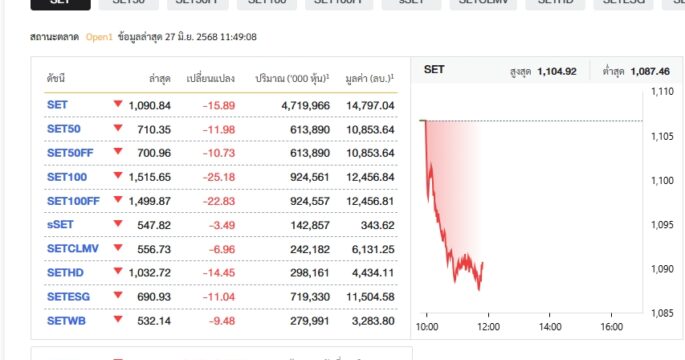Click the ล่าสุด column header
685x360 pixels.
coord(159,79)
